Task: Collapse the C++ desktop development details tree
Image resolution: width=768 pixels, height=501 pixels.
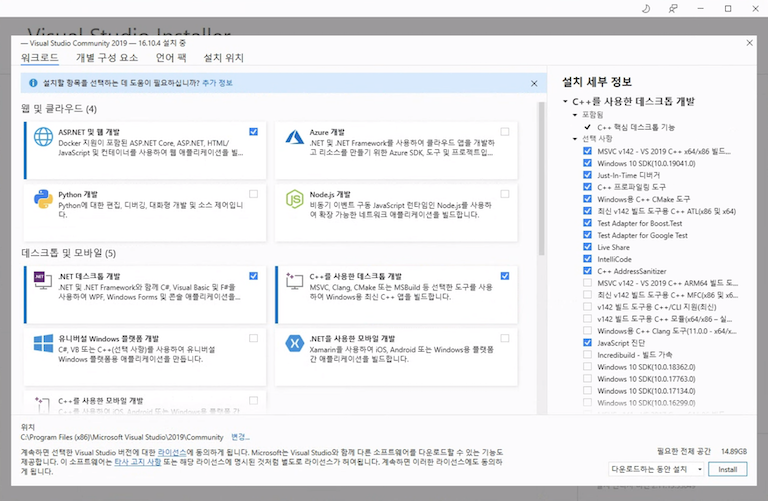Action: (565, 101)
